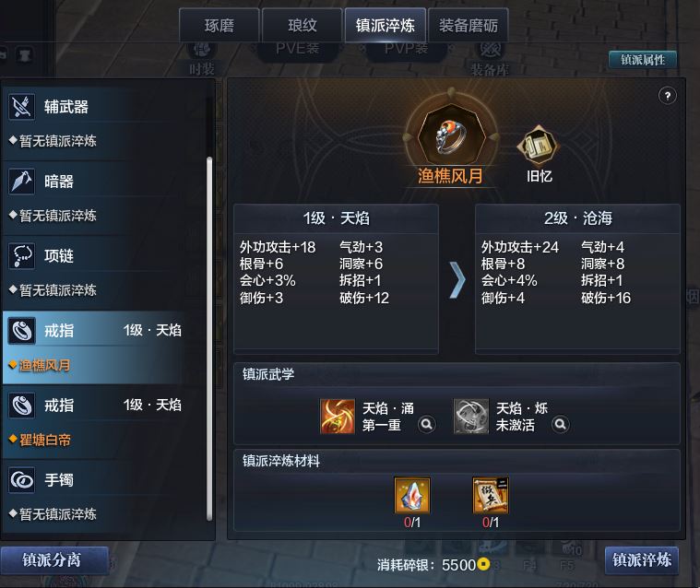
Task: Select the 暗器 slot icon
Action: point(21,182)
